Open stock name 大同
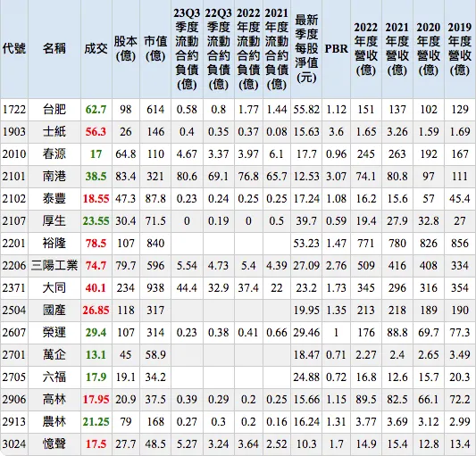 point(54,288)
